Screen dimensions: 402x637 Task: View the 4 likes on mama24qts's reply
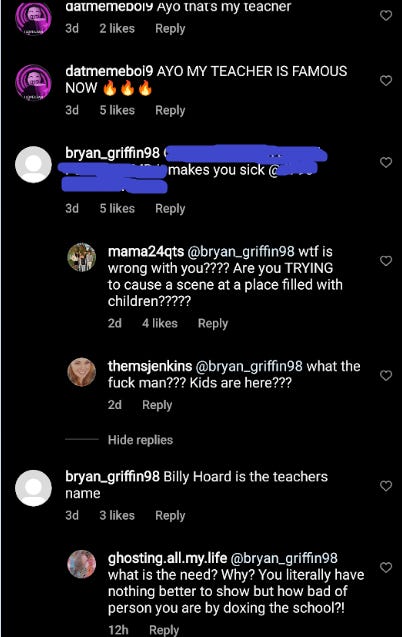pyautogui.click(x=160, y=323)
